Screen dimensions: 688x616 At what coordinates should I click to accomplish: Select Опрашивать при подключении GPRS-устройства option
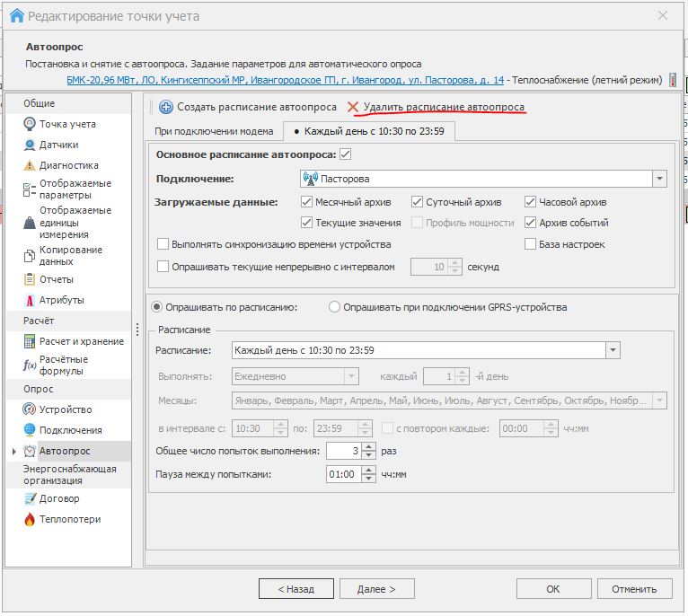(335, 307)
